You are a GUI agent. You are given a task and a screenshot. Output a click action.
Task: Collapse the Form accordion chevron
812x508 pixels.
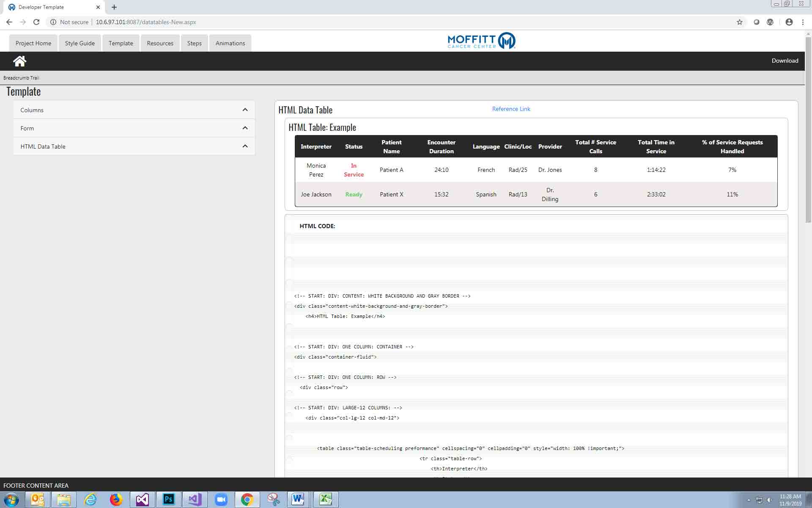click(x=245, y=128)
